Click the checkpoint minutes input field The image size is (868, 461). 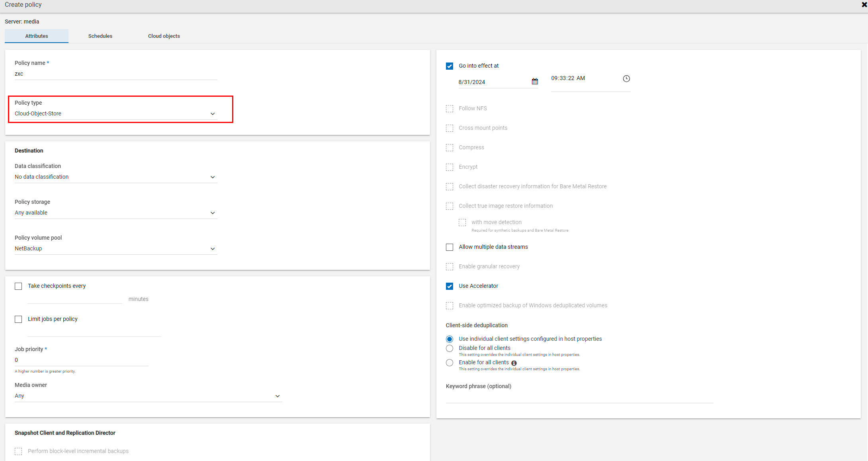click(75, 299)
